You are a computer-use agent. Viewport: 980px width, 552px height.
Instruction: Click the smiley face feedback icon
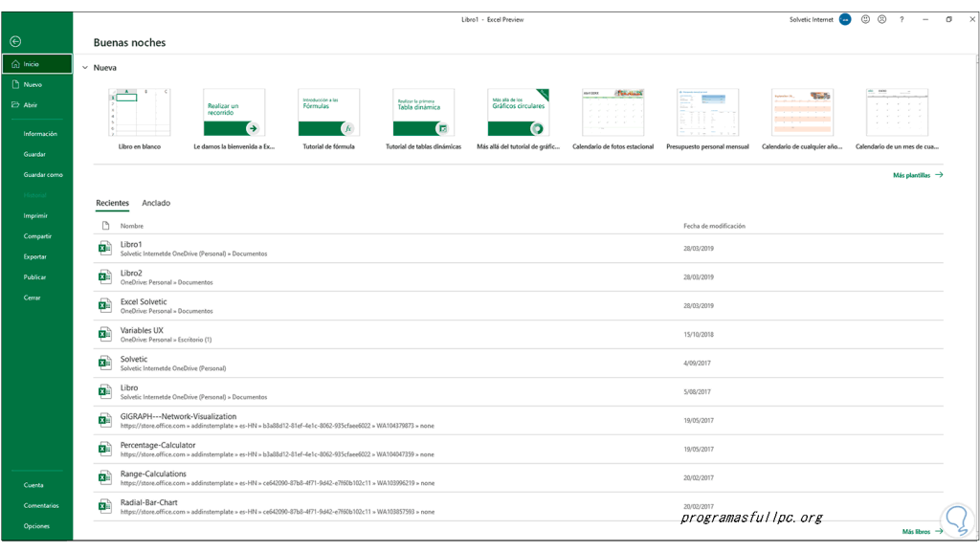coord(865,19)
